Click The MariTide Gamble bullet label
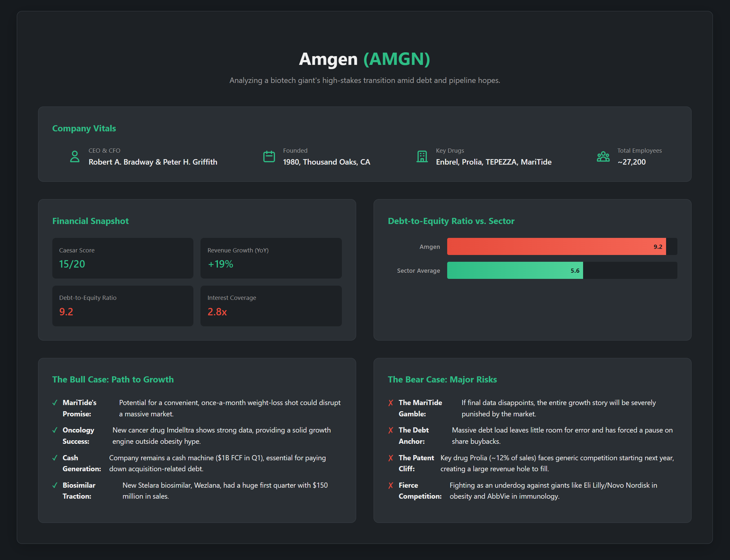The height and width of the screenshot is (560, 730). pos(420,408)
